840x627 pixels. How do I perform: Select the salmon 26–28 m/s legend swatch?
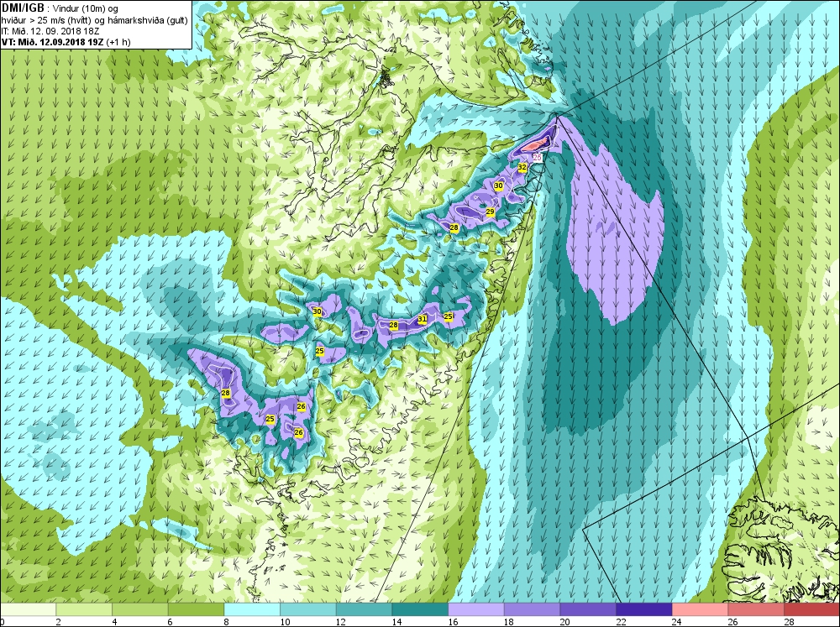[x=756, y=609]
